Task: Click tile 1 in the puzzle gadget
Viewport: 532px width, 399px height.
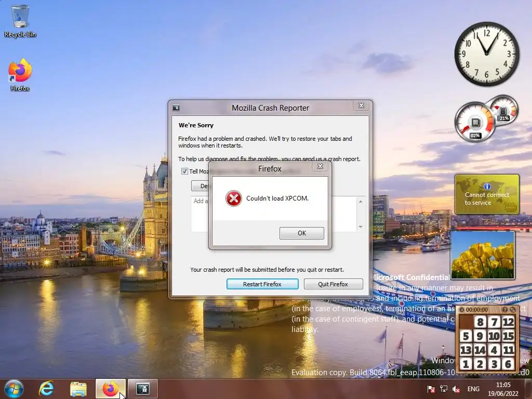Action: [x=466, y=364]
